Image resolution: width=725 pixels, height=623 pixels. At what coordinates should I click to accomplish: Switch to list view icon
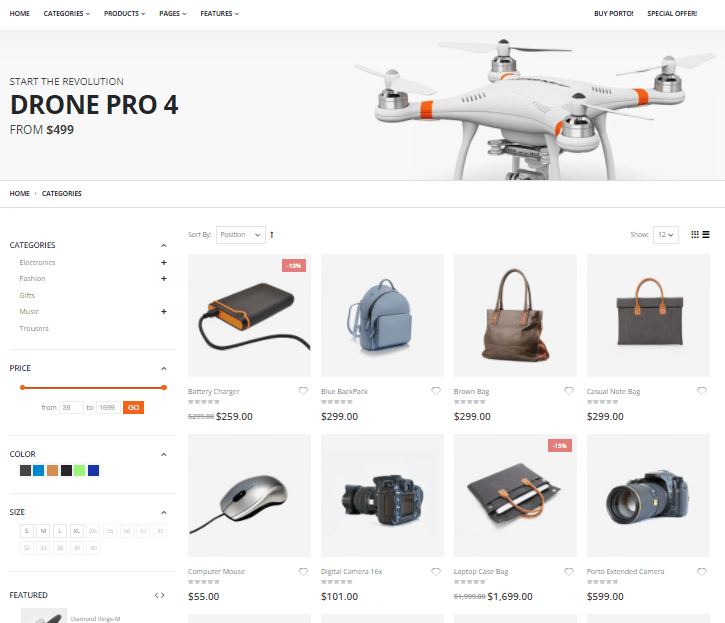[706, 234]
